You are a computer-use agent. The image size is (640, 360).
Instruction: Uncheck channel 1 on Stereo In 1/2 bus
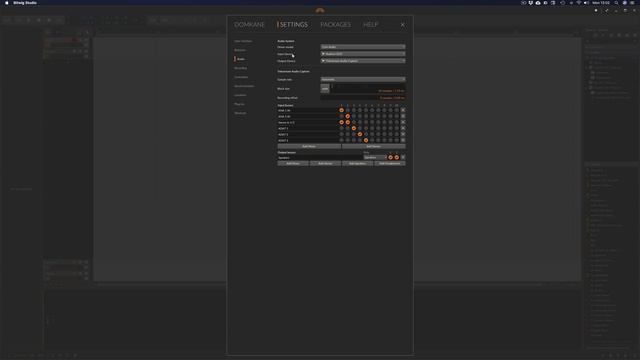pos(342,122)
